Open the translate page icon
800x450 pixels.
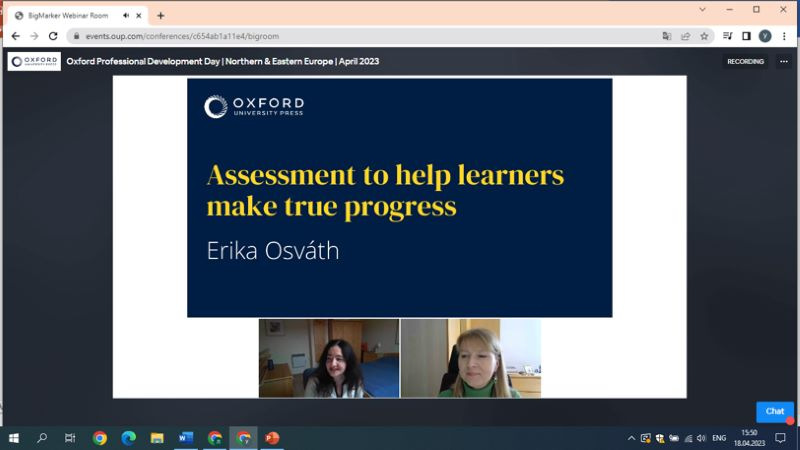point(667,36)
